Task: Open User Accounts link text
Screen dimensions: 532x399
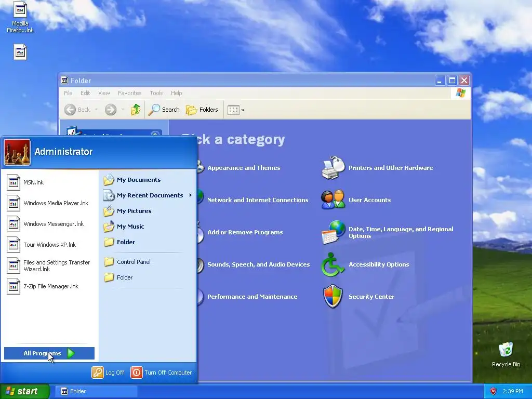Action: click(x=369, y=200)
